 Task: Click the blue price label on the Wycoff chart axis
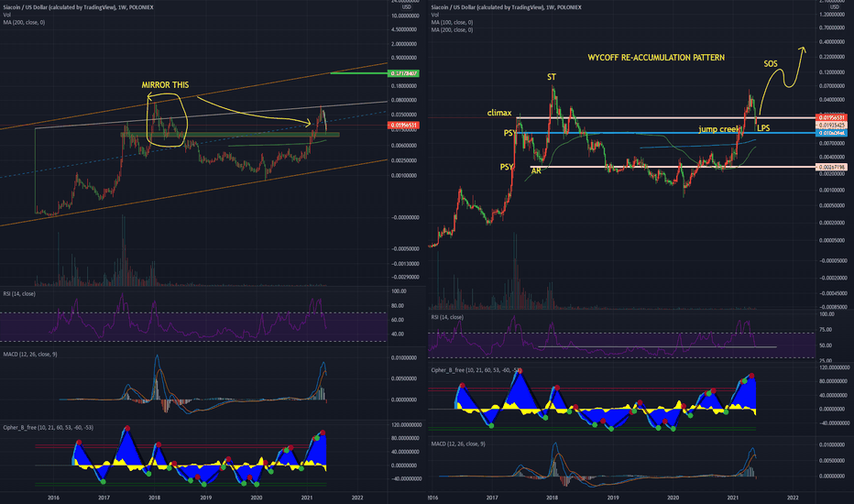click(x=831, y=133)
